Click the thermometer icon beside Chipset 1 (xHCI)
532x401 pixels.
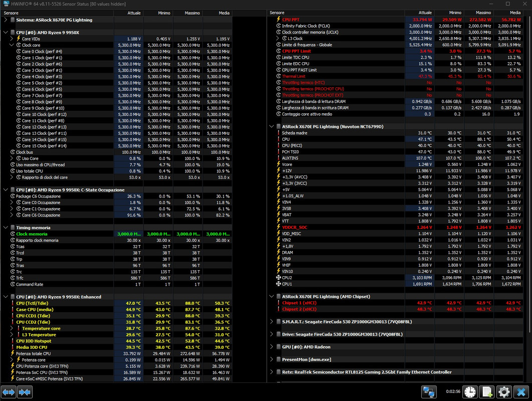279,303
